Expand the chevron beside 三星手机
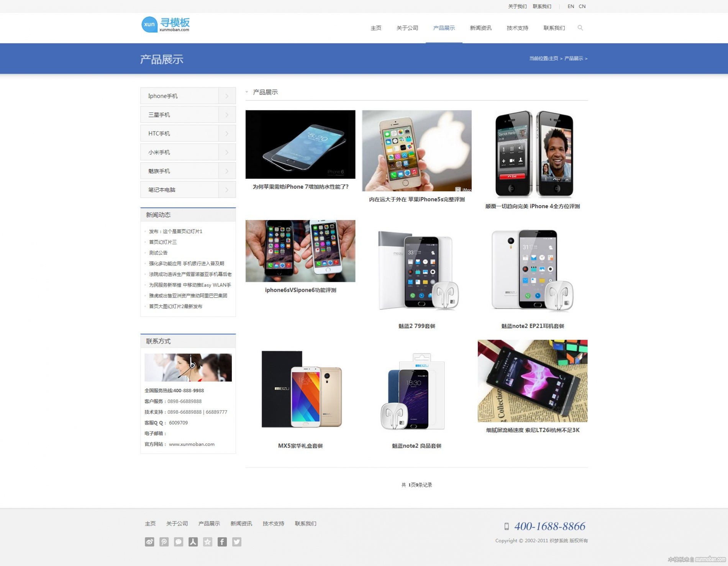 [x=227, y=115]
